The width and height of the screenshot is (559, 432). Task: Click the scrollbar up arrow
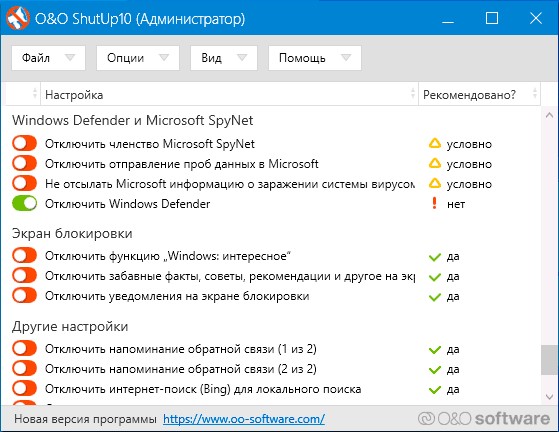549,115
